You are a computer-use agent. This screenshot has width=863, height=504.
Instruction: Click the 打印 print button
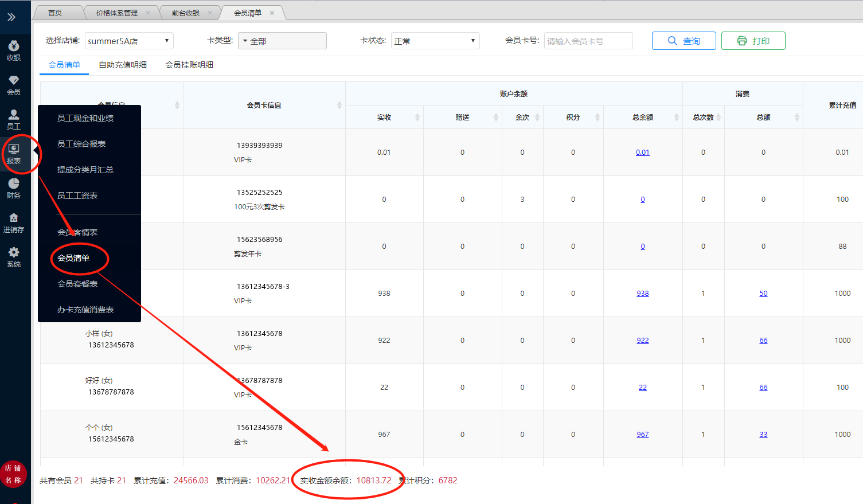pos(753,41)
